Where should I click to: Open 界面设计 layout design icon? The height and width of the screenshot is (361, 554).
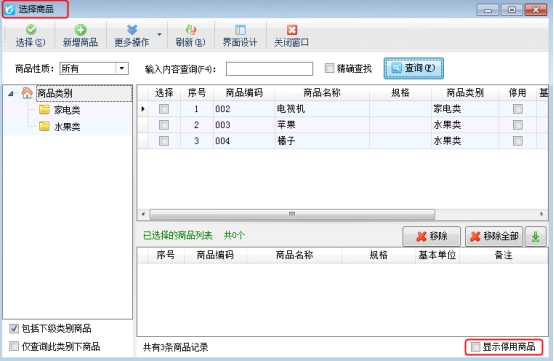(x=240, y=30)
